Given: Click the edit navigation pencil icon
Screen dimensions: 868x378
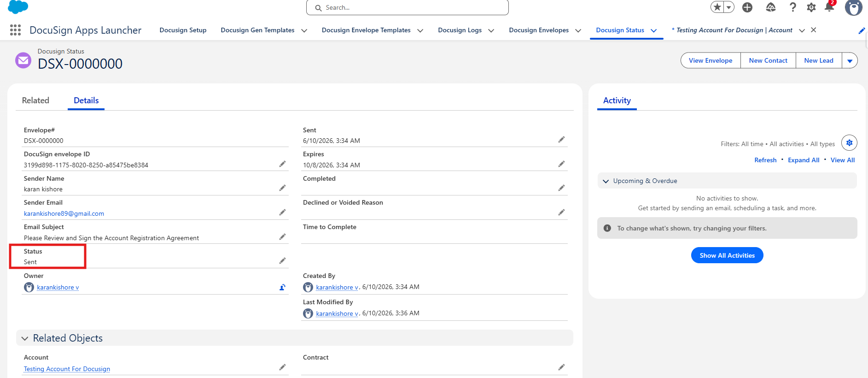Looking at the screenshot, I should click(862, 30).
